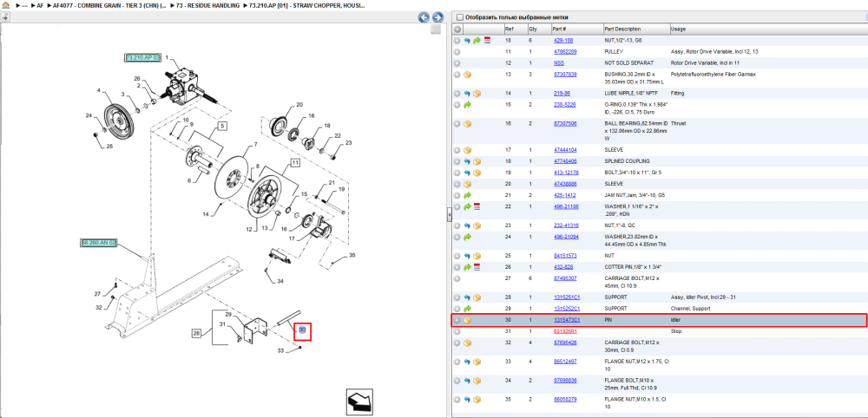
Task: Open part number link 87307506
Action: 565,124
